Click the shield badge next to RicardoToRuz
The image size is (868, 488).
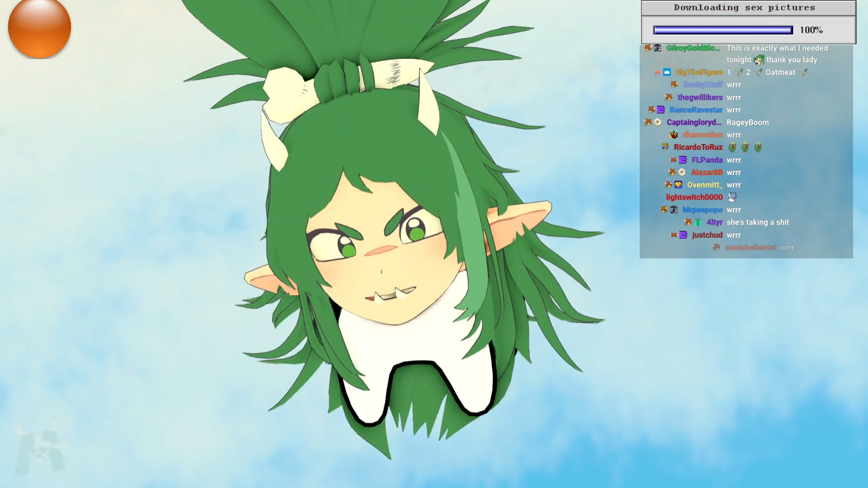(x=665, y=147)
